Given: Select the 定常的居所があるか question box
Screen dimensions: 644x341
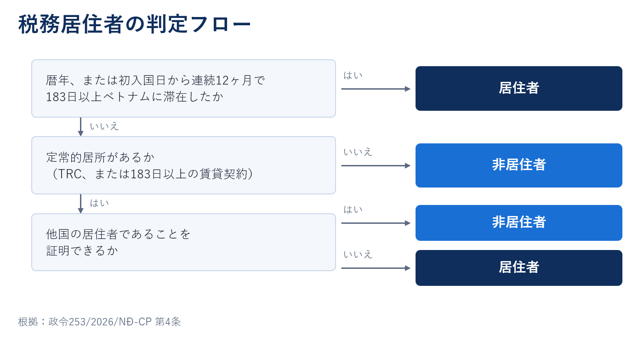Looking at the screenshot, I should coord(183,165).
